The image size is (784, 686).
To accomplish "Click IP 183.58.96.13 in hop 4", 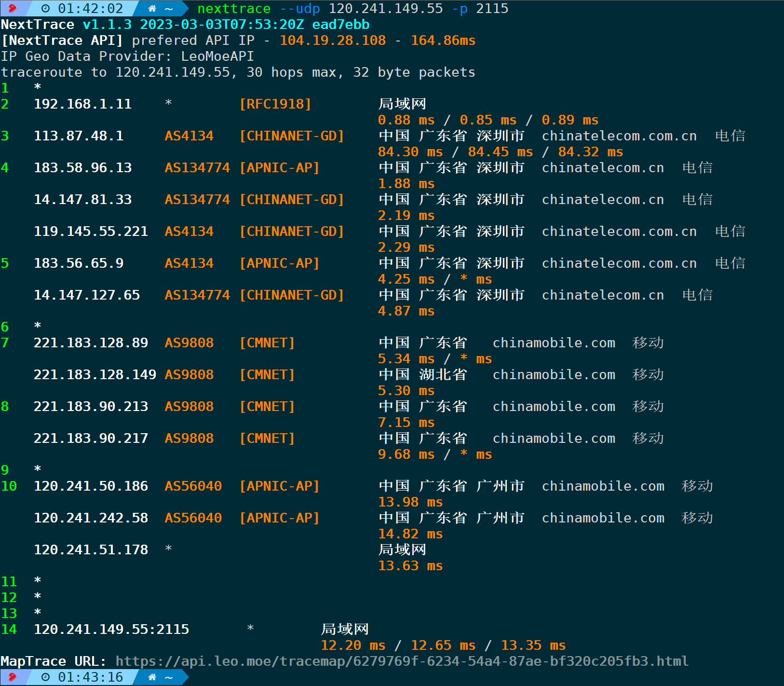I will click(x=82, y=168).
